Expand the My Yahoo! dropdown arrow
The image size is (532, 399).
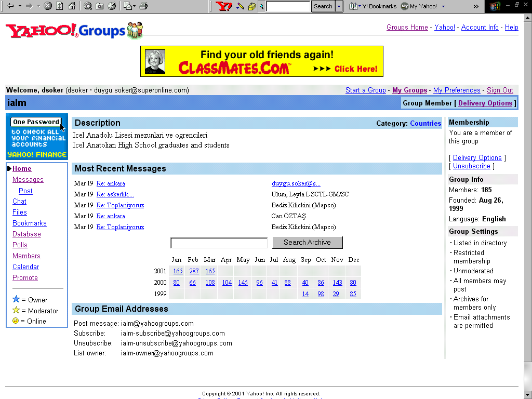(x=443, y=6)
